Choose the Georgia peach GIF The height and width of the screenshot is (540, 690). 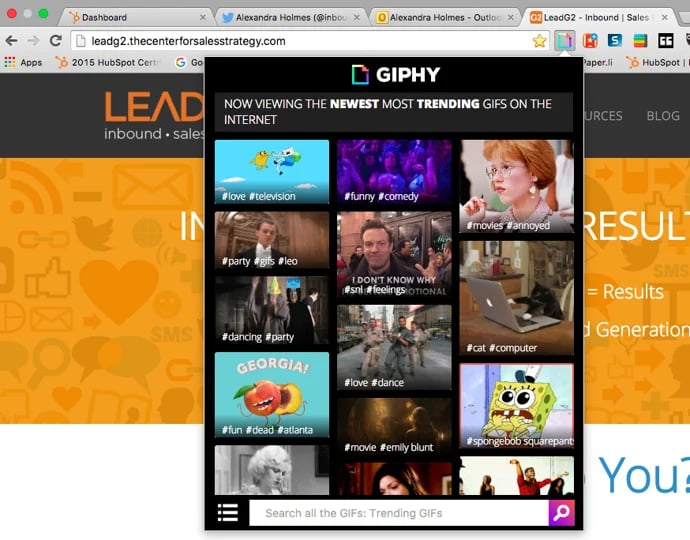(271, 394)
